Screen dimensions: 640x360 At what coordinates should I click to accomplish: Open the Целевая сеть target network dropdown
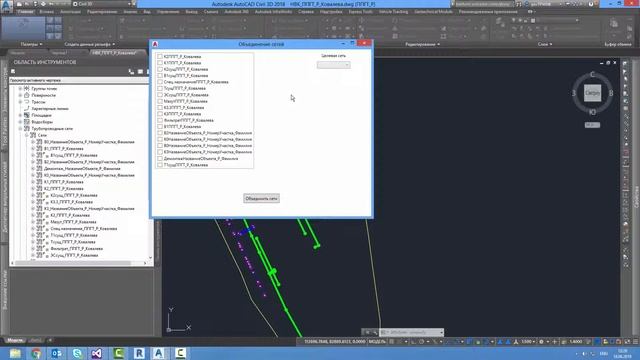pyautogui.click(x=333, y=65)
